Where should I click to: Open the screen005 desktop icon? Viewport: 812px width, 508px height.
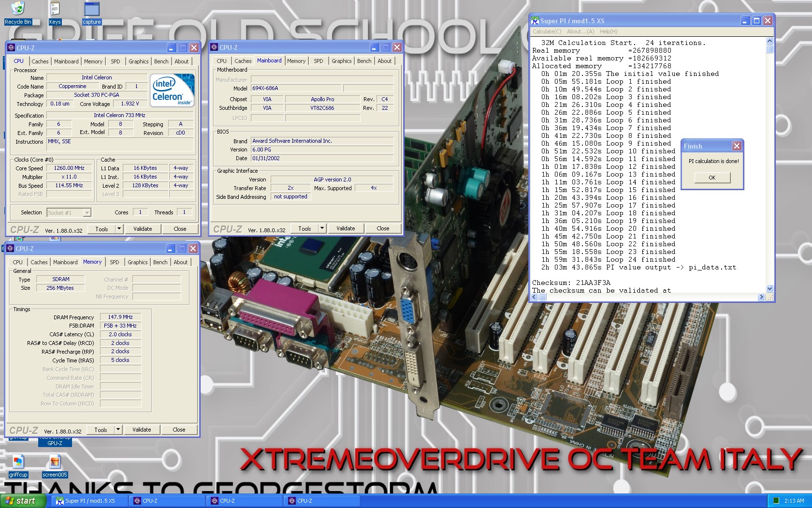tap(55, 466)
